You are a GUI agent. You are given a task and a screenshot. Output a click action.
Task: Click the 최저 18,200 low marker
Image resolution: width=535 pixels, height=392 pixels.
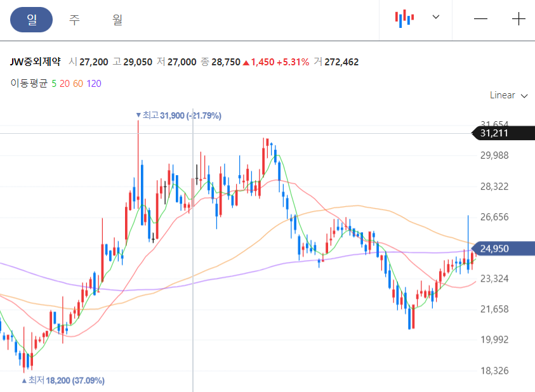pyautogui.click(x=63, y=380)
